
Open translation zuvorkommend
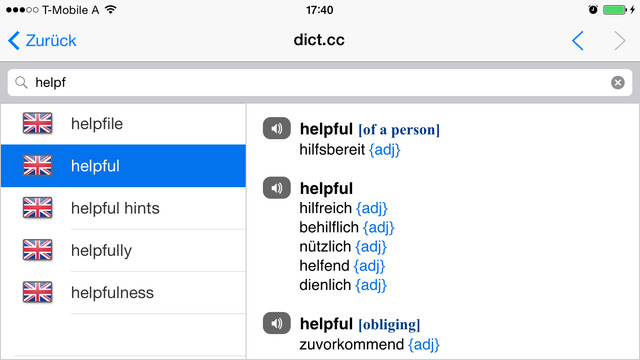click(351, 344)
